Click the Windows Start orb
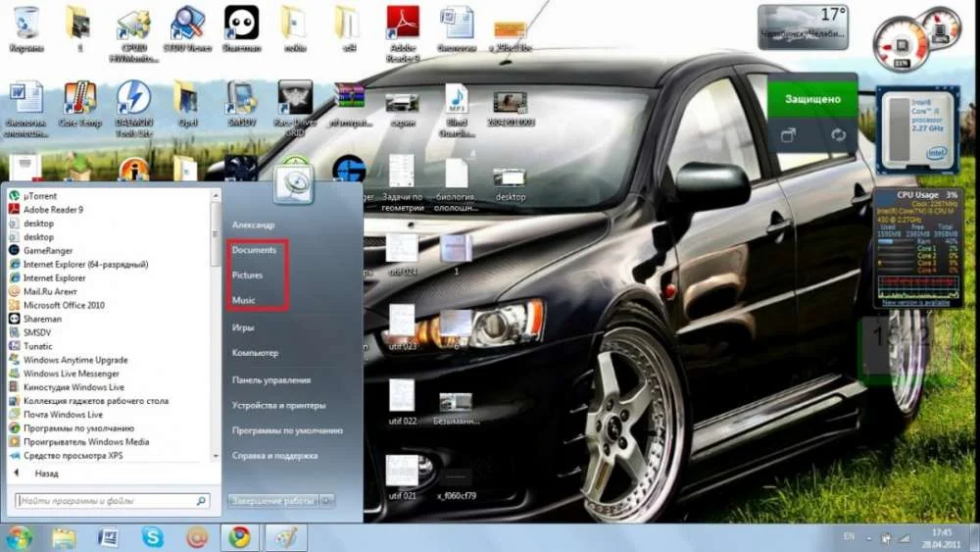 (19, 537)
